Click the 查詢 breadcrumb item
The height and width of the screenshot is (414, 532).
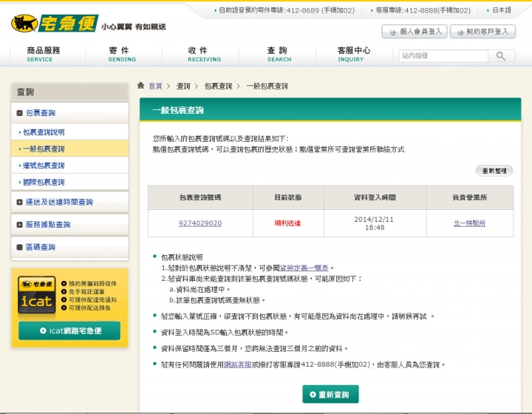coord(183,86)
